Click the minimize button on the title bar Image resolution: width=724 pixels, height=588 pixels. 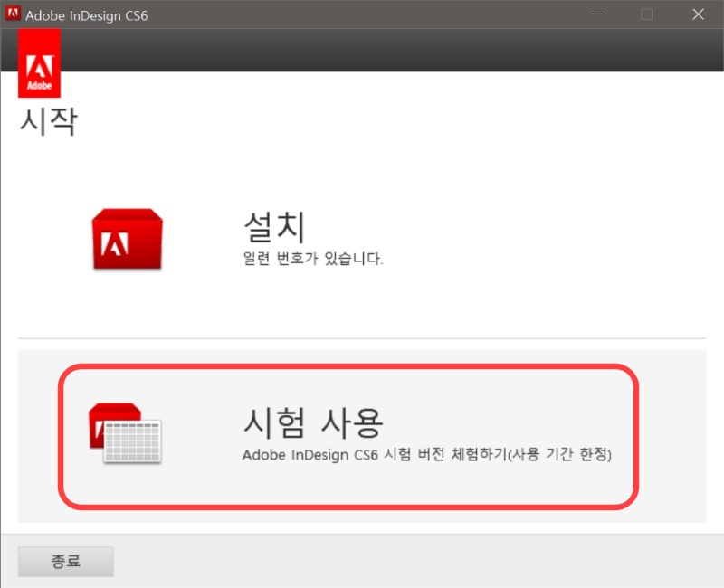click(596, 14)
